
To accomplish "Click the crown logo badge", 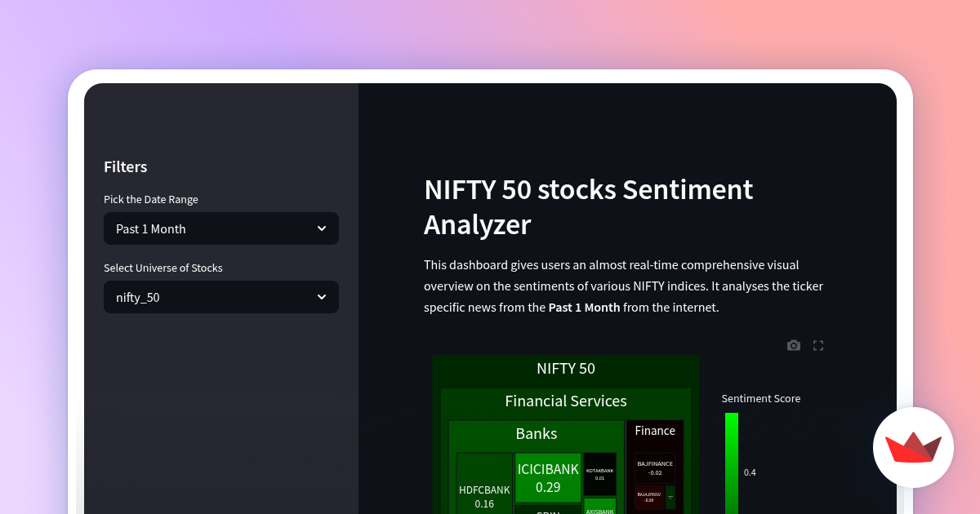I will (x=913, y=447).
